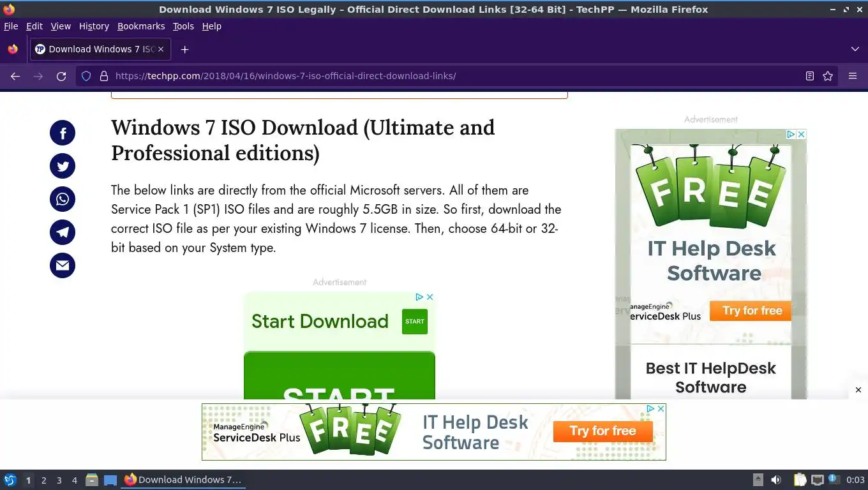Click Try for free in sidebar ad

751,311
